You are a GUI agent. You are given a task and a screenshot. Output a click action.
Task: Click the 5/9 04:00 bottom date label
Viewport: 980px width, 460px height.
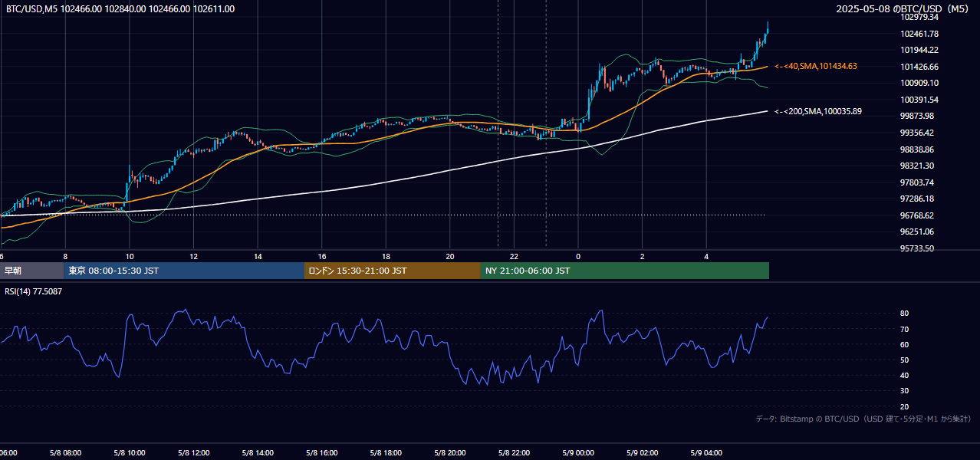pyautogui.click(x=706, y=453)
